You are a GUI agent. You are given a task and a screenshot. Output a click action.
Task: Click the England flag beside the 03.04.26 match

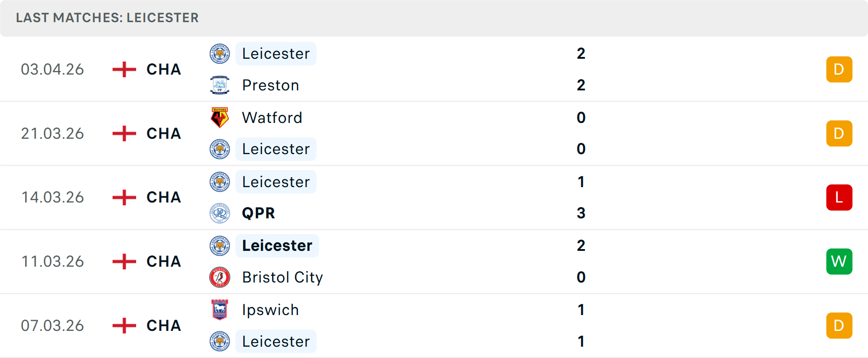[123, 69]
